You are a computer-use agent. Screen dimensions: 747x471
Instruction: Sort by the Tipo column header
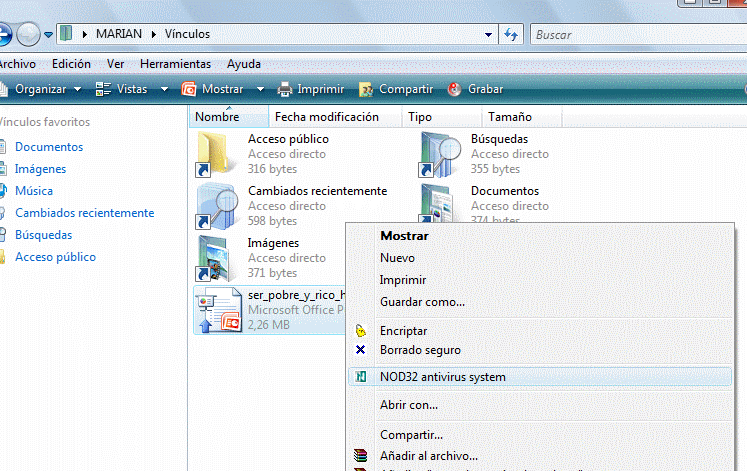442,117
